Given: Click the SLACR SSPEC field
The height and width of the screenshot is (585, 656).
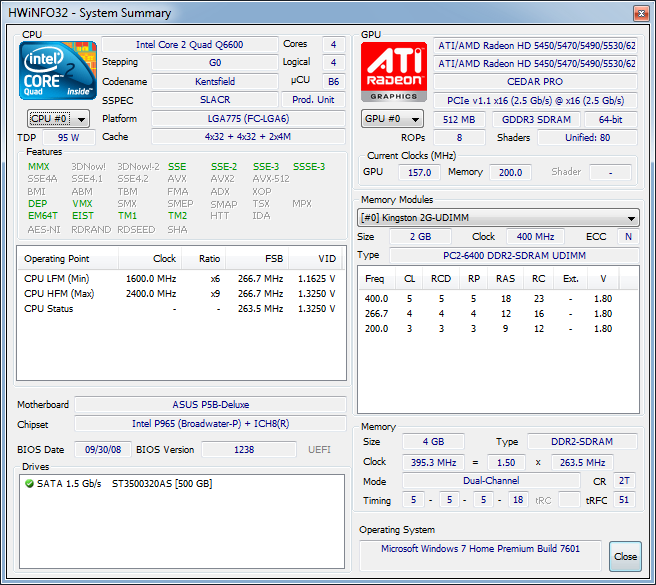Looking at the screenshot, I should click(215, 100).
